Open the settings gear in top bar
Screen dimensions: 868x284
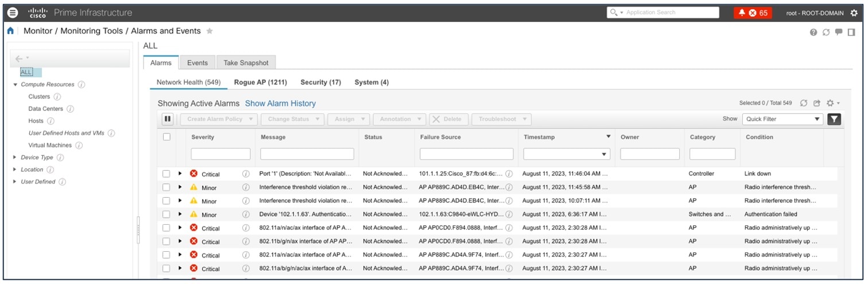(854, 13)
